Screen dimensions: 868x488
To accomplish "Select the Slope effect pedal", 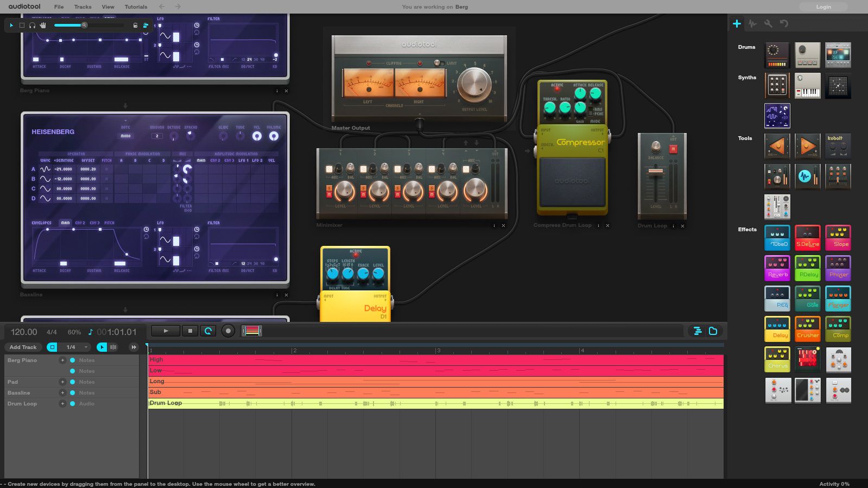I will (x=838, y=238).
